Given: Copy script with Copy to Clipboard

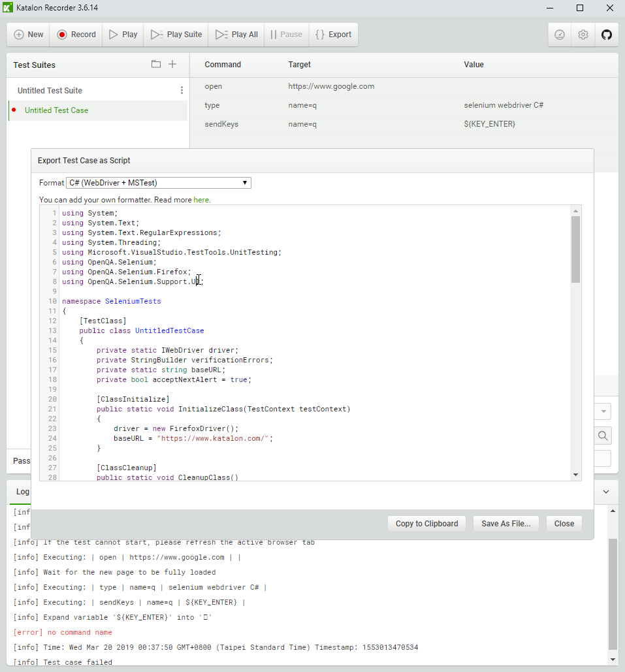Looking at the screenshot, I should [x=426, y=524].
